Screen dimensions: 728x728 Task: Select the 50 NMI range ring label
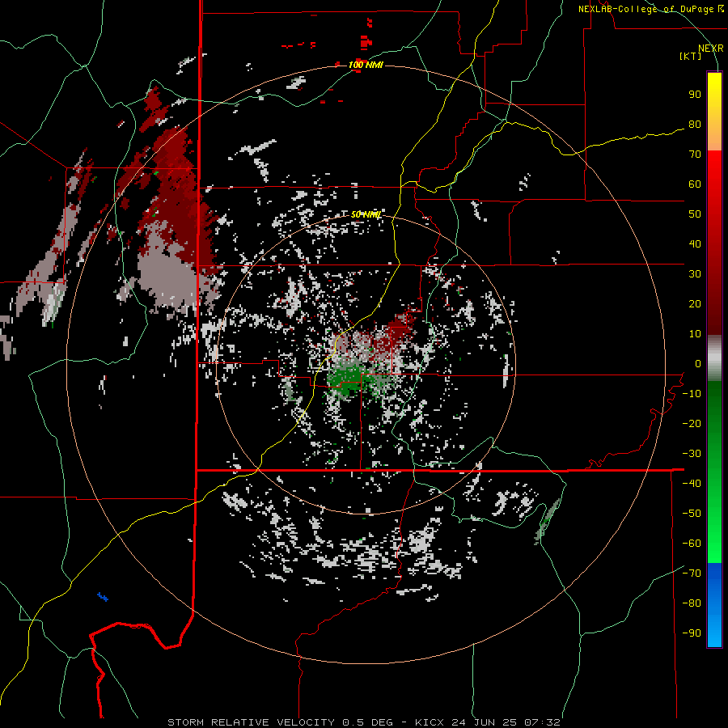click(366, 214)
